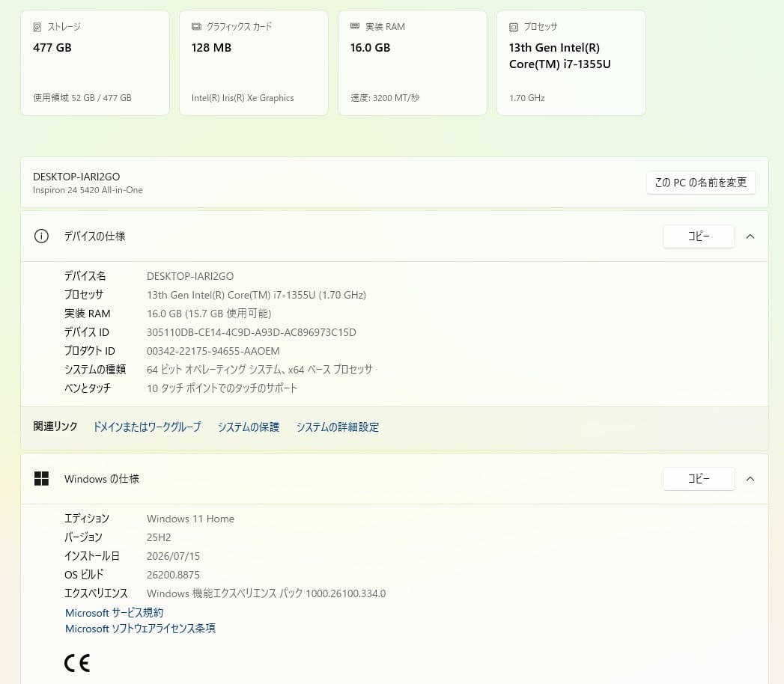
Task: Click 使用領域 52 GB / 477 GB text
Action: tap(82, 98)
